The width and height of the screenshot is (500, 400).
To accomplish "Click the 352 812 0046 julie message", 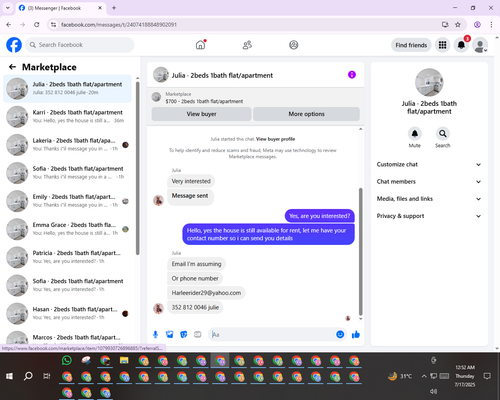I will 195,307.
